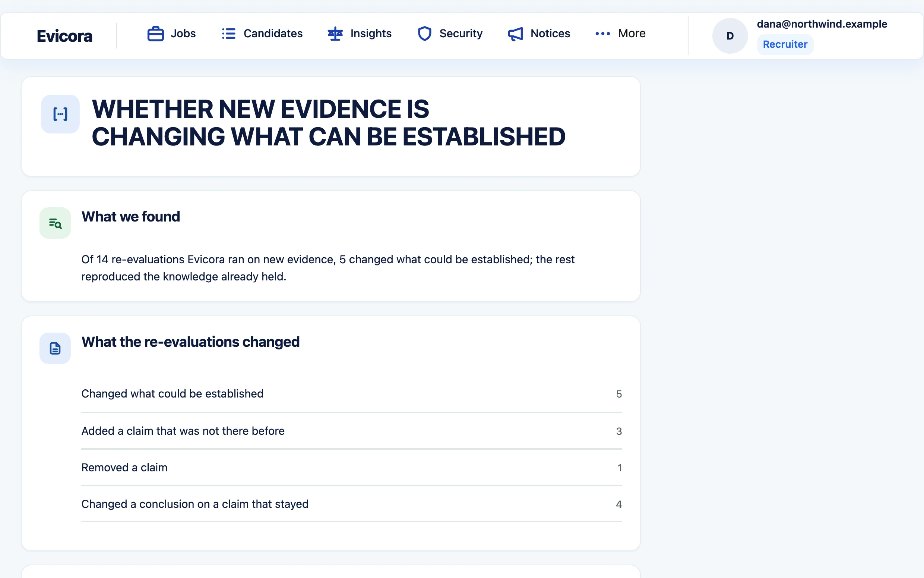Open the Jobs menu item
The width and height of the screenshot is (924, 578).
171,34
